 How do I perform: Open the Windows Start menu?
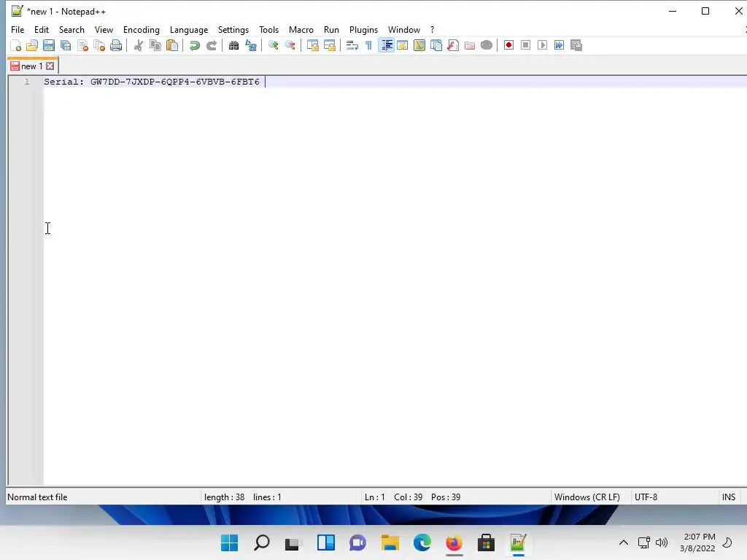[230, 542]
